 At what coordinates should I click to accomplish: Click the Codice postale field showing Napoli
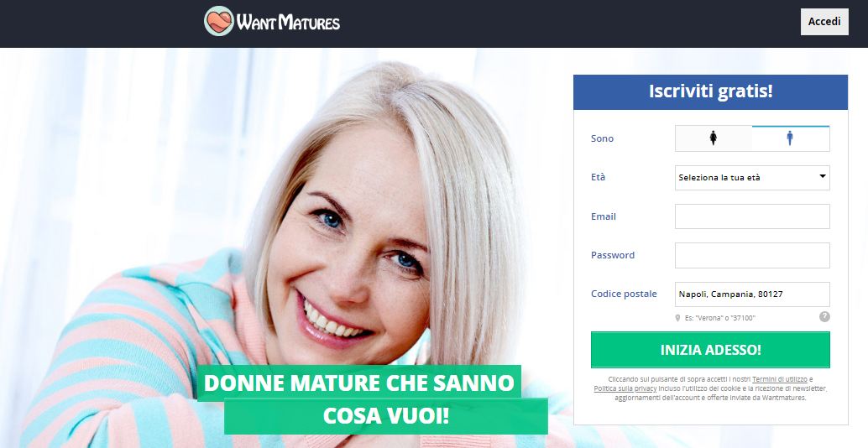coord(752,294)
